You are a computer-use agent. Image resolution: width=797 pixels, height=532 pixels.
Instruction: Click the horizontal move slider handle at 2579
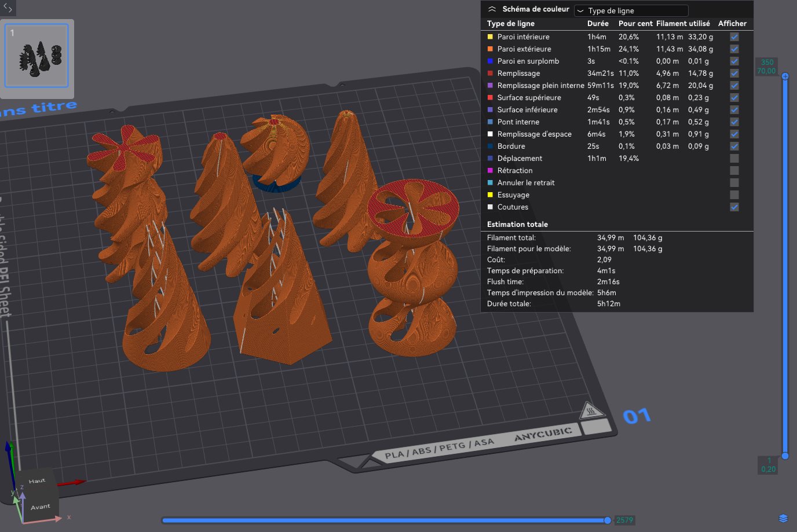point(607,520)
